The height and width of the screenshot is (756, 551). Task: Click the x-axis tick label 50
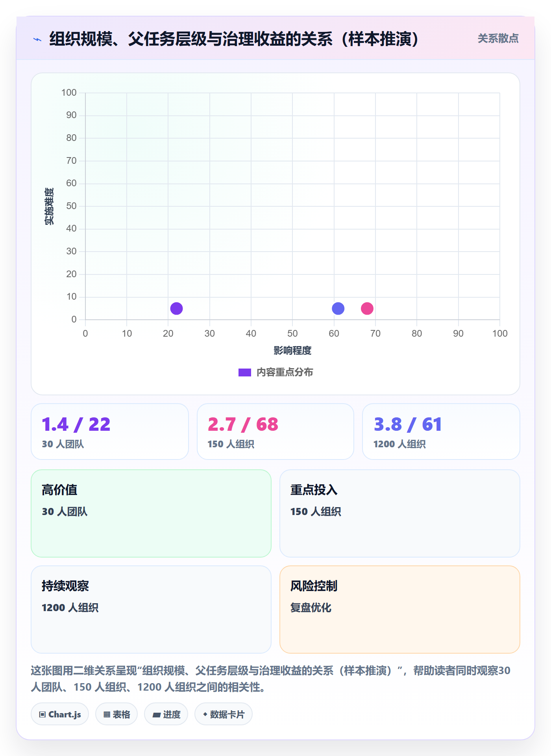pyautogui.click(x=292, y=334)
